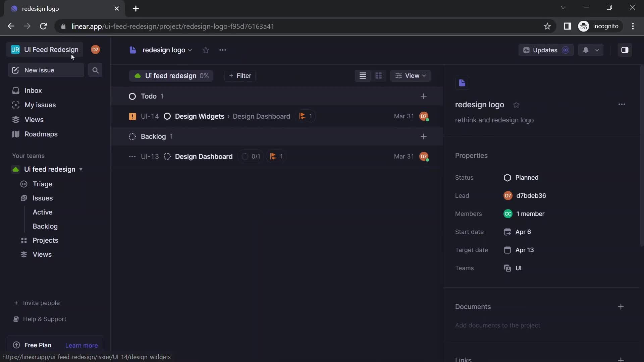Expand the View options dropdown
Screen dimensions: 644x362
click(x=411, y=75)
